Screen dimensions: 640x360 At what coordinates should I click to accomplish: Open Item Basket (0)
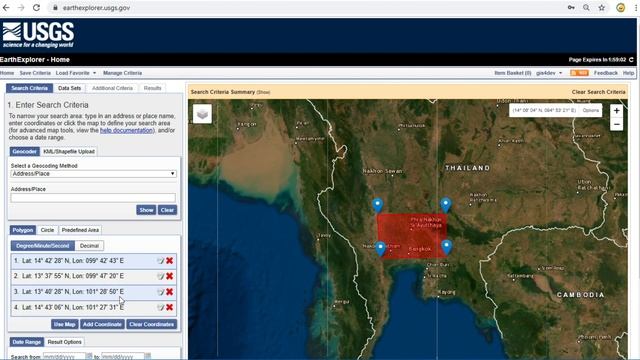pyautogui.click(x=513, y=73)
